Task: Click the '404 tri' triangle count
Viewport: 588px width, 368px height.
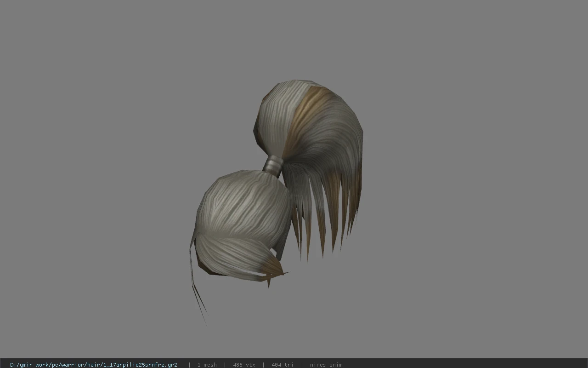Action: coord(282,365)
